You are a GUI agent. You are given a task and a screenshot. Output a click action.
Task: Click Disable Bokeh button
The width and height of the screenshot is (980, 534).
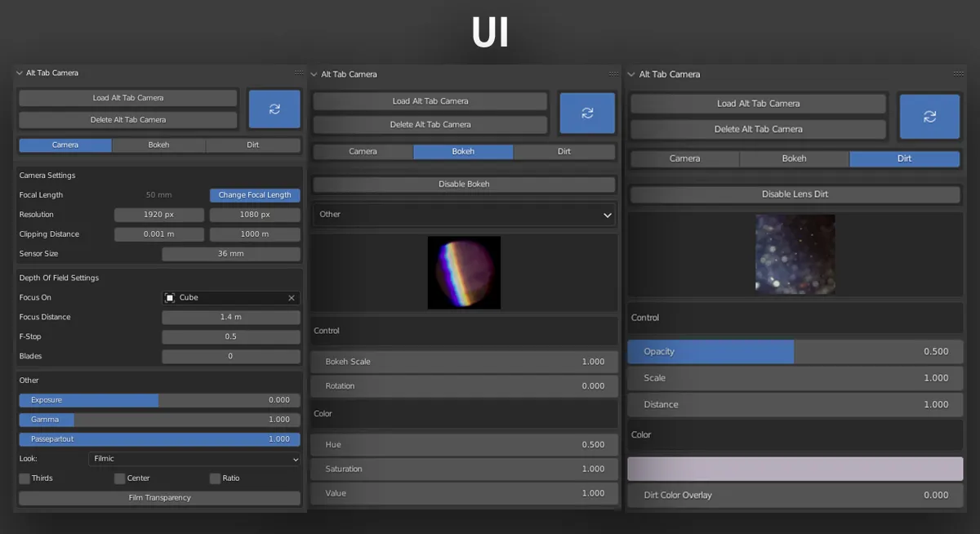tap(464, 185)
